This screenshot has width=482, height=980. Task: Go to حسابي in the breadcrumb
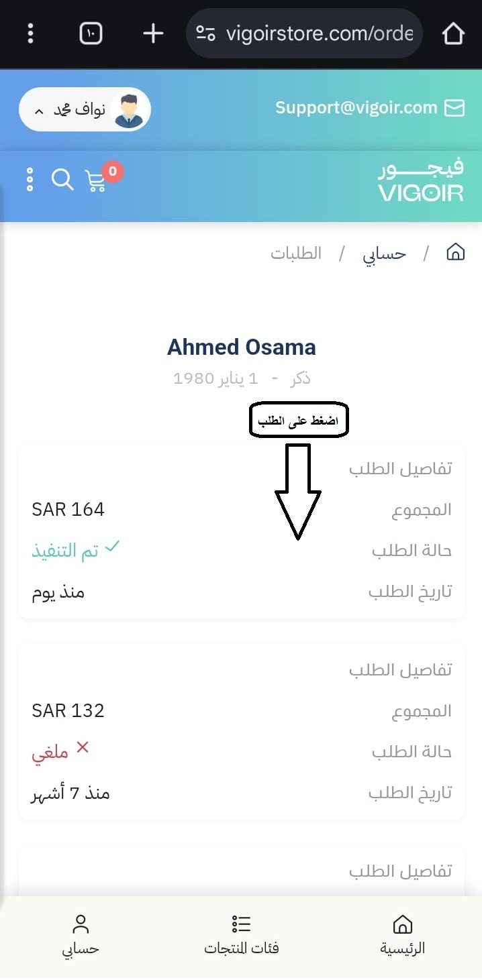(385, 254)
